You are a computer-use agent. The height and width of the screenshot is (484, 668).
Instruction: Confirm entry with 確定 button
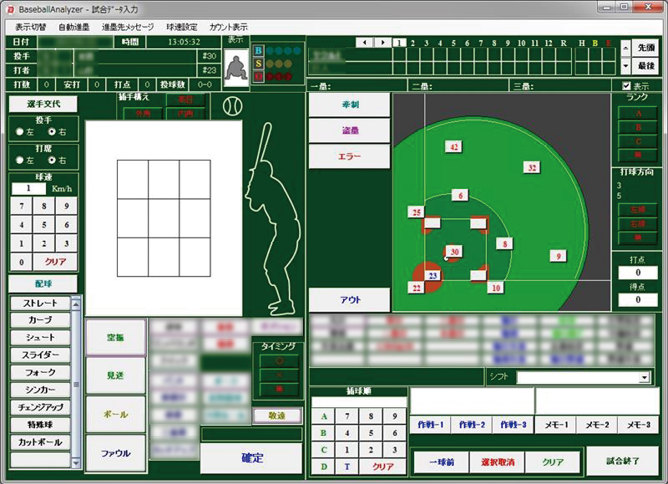click(251, 458)
